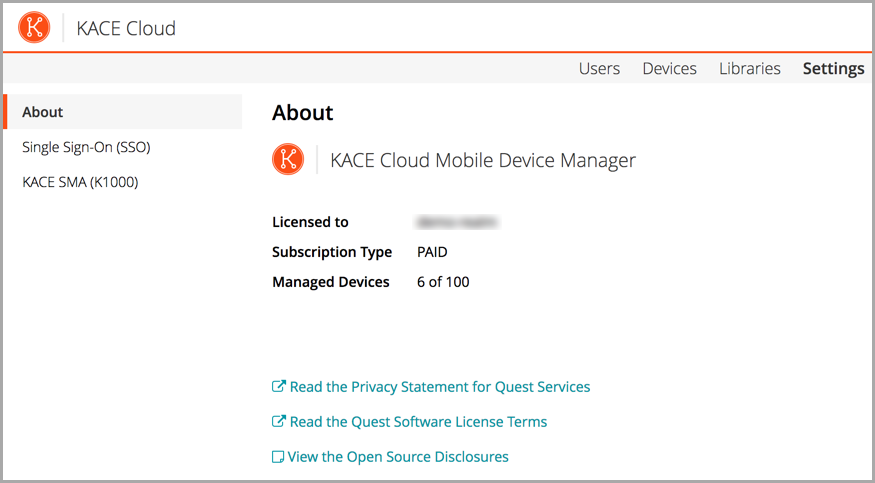The height and width of the screenshot is (483, 875).
Task: View the Open Source Disclosures link
Action: pos(398,457)
